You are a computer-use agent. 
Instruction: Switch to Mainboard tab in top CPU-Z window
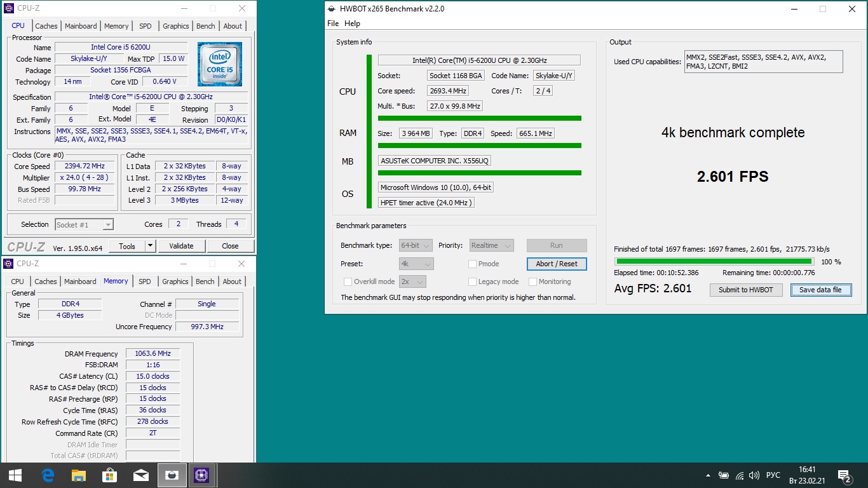pyautogui.click(x=81, y=26)
